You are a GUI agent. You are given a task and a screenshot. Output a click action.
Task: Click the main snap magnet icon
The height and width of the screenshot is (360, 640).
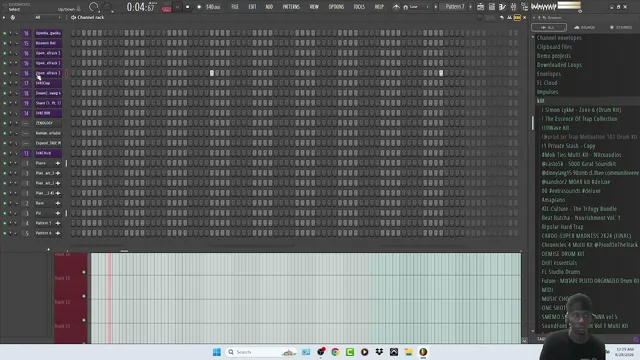405,7
